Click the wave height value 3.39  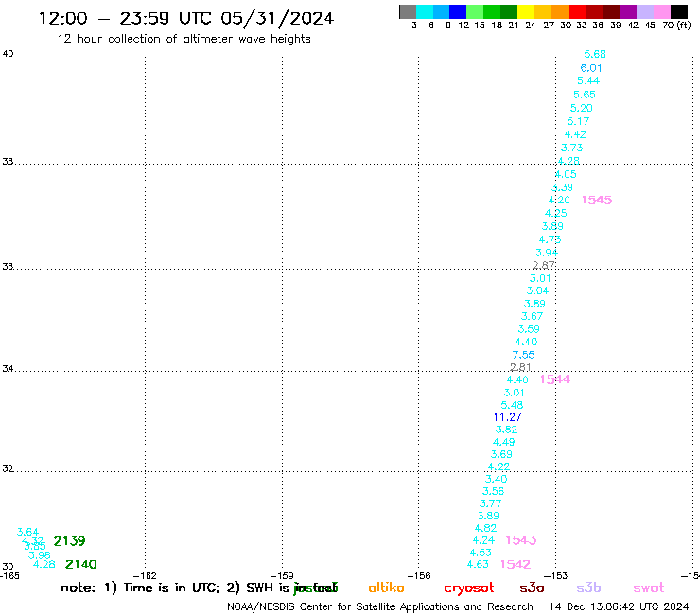pos(562,187)
